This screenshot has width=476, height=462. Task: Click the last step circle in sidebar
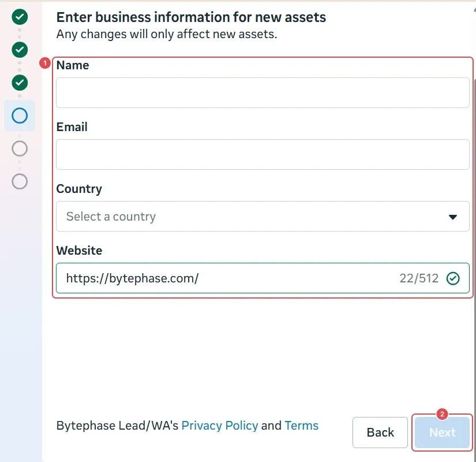(20, 181)
